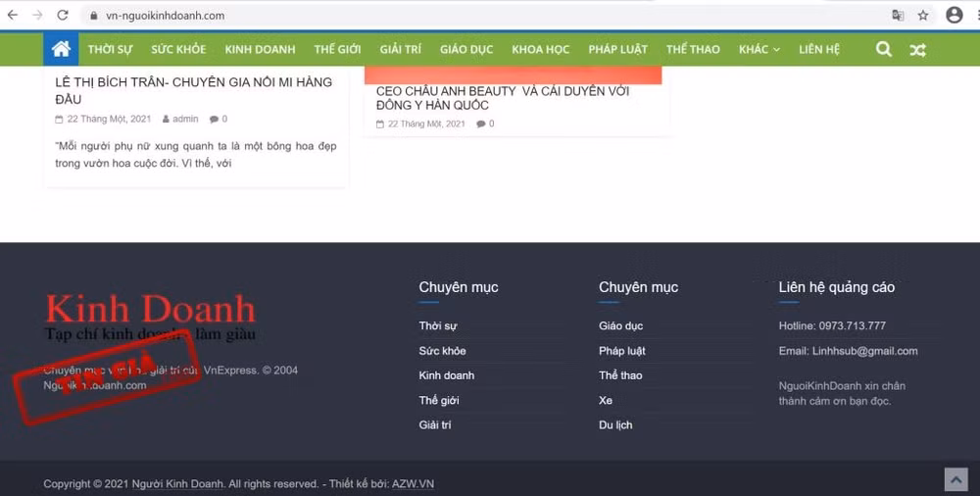This screenshot has height=496, width=980.
Task: Click the address bar URL field
Action: click(487, 16)
